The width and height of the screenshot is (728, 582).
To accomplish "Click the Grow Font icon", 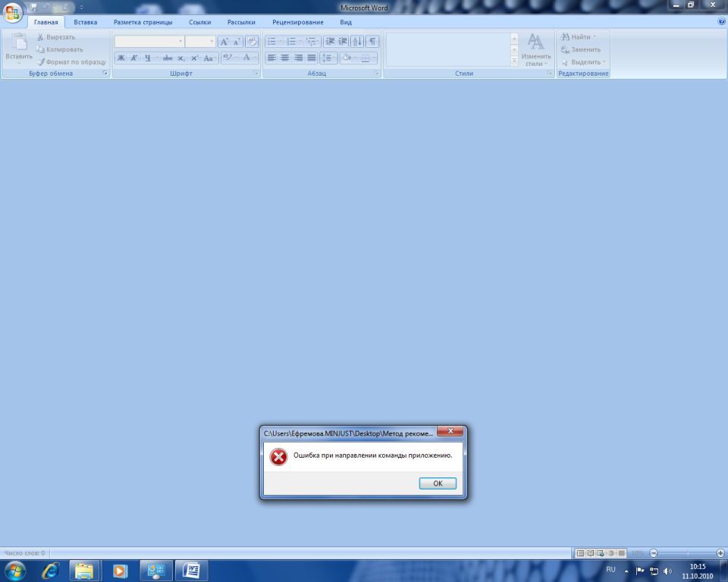I will coord(224,42).
